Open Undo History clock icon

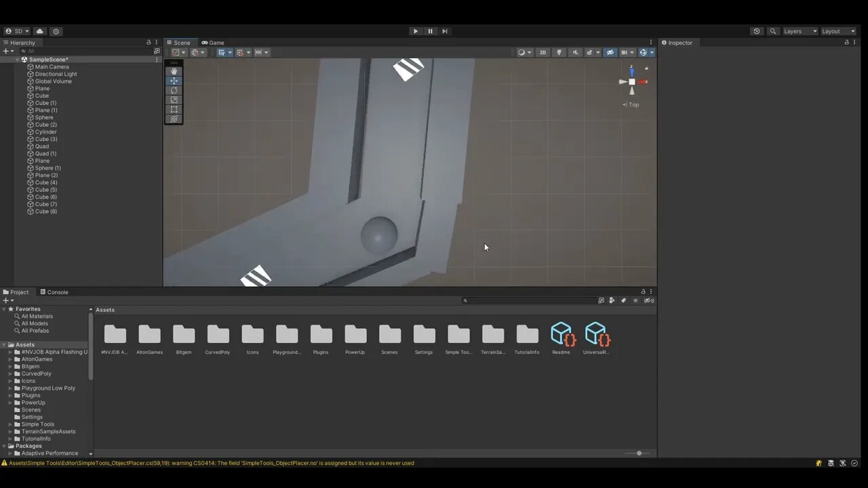(x=757, y=31)
